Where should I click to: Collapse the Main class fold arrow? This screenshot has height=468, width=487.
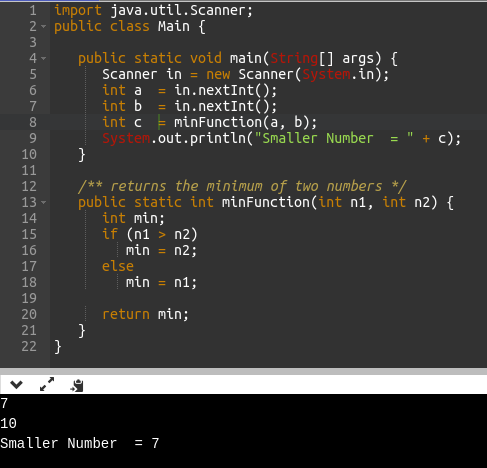[x=44, y=26]
